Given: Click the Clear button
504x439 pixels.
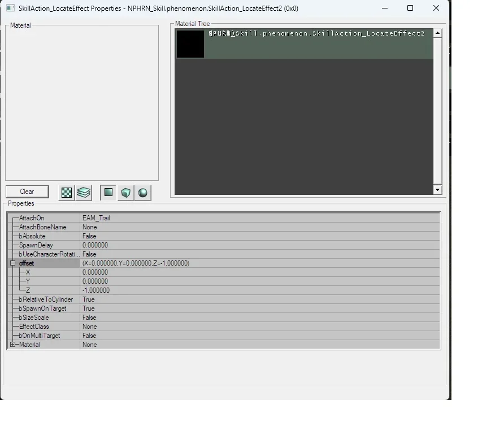Looking at the screenshot, I should (27, 192).
